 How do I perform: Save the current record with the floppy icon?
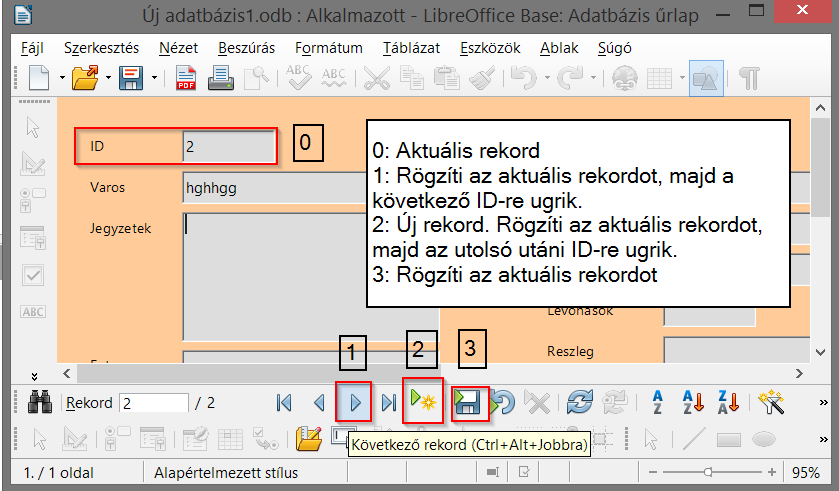(x=468, y=402)
